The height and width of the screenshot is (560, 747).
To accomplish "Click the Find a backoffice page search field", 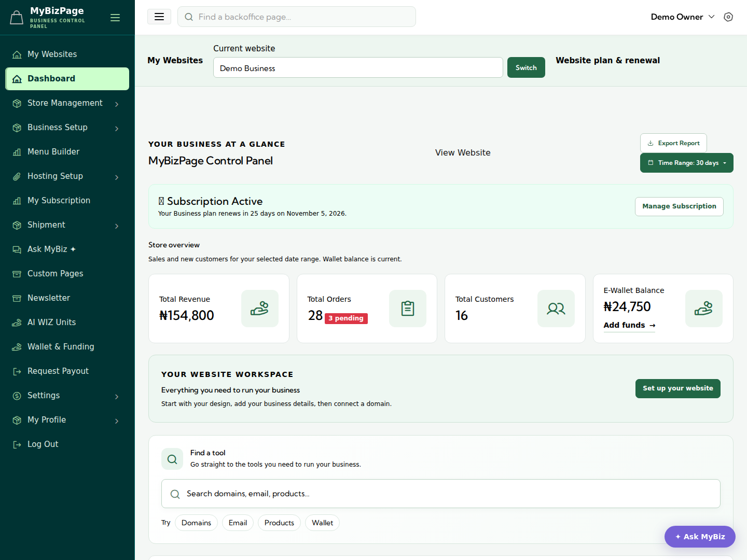I will [x=297, y=17].
